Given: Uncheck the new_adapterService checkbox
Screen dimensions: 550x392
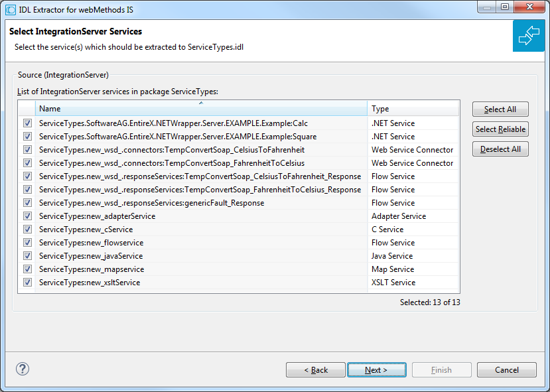Looking at the screenshot, I should tap(27, 216).
